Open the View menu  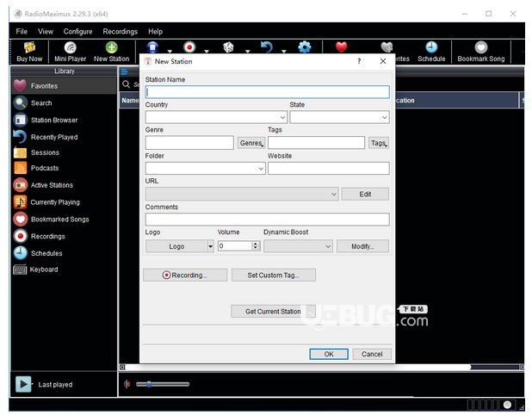click(46, 32)
